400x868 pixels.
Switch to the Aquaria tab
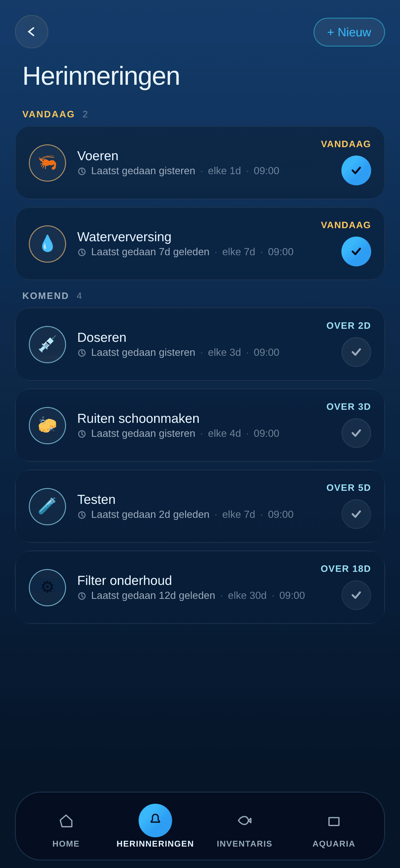click(334, 828)
